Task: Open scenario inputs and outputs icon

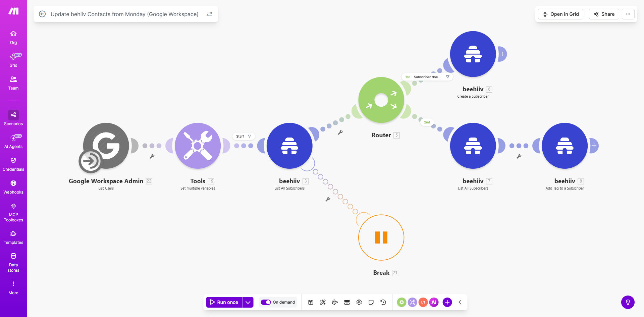Action: point(347,302)
